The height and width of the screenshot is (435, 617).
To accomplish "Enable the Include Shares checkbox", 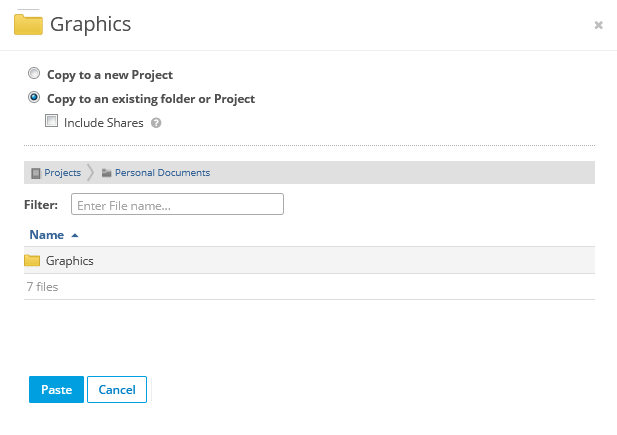I will pyautogui.click(x=52, y=122).
